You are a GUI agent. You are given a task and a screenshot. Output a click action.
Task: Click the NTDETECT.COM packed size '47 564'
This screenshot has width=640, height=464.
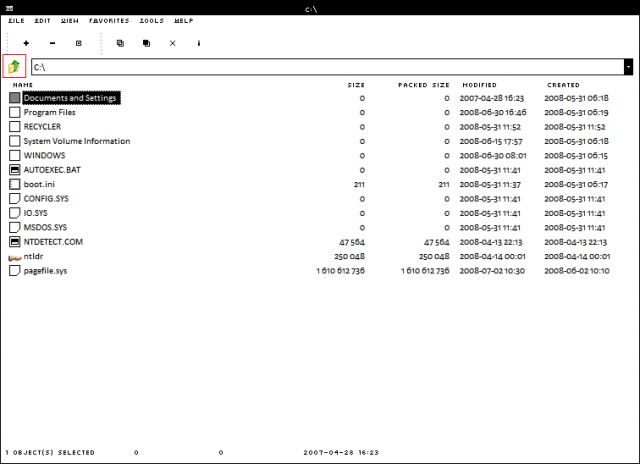click(x=436, y=242)
